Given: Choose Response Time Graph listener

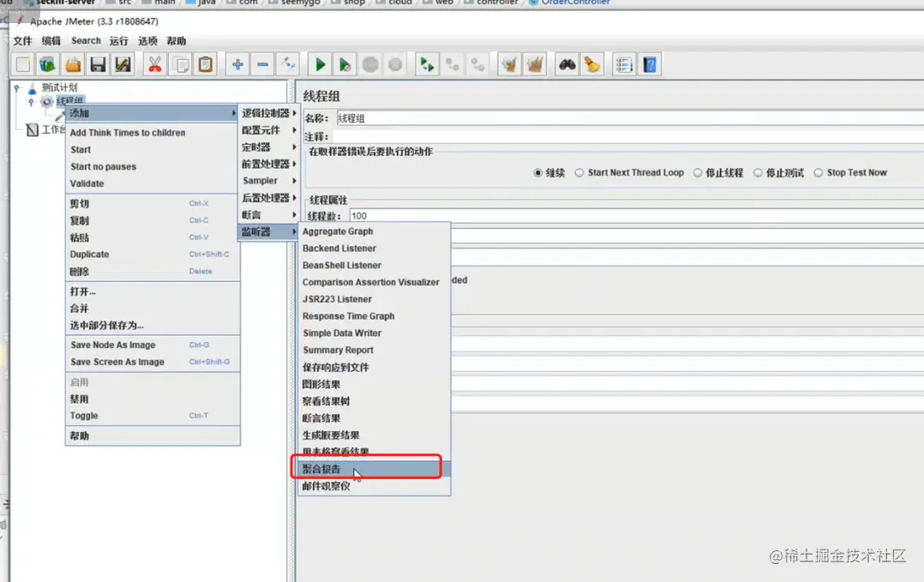Looking at the screenshot, I should coord(375,316).
